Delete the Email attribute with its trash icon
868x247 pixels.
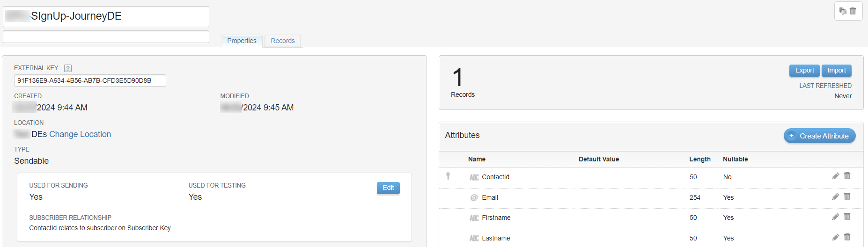click(847, 196)
